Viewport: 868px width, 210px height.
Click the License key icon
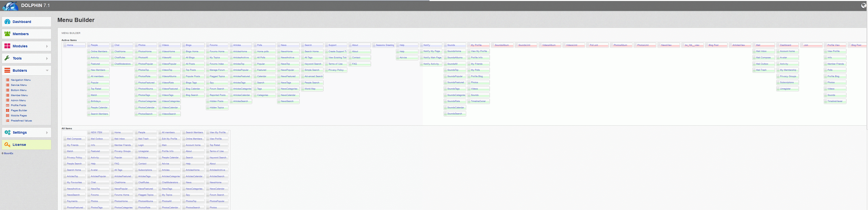7,144
